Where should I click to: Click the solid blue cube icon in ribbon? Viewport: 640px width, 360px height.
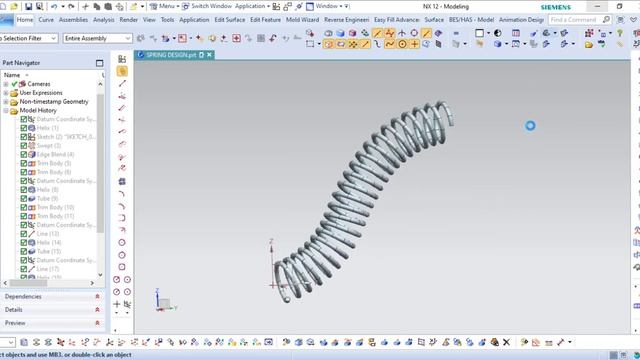coord(340,33)
